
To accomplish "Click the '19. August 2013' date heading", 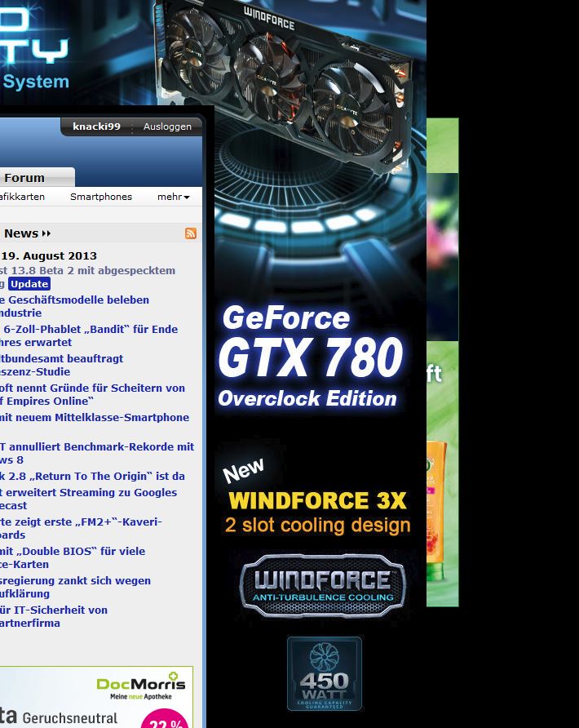I will click(x=49, y=255).
